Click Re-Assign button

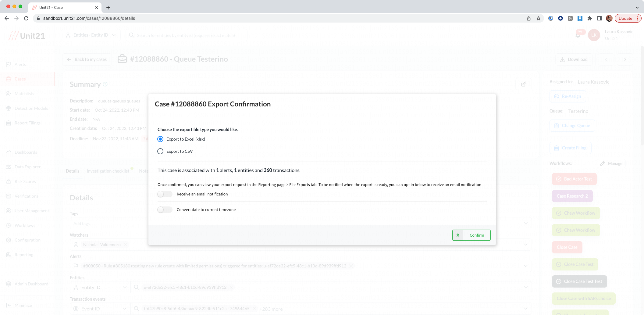pos(568,96)
